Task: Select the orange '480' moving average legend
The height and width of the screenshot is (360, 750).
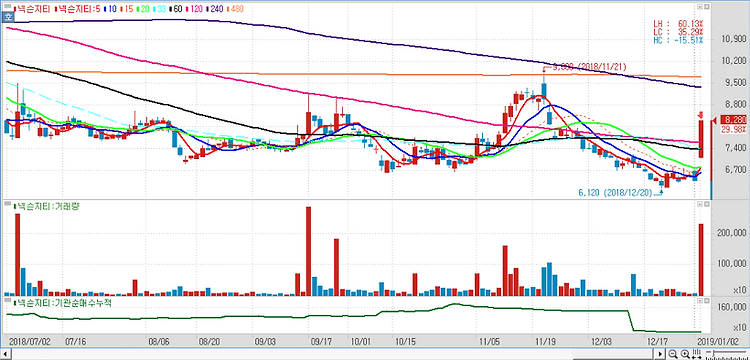Action: coord(235,9)
